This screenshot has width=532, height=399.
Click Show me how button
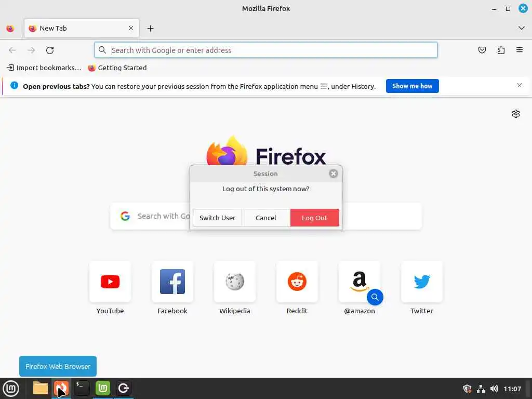[x=412, y=86]
